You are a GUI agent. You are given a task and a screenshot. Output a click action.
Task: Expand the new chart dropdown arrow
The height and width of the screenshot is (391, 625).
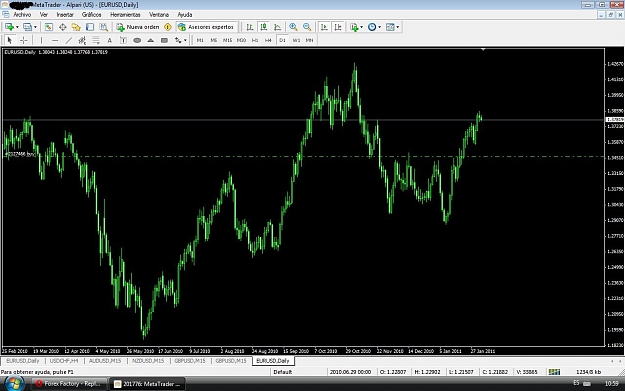tap(17, 27)
